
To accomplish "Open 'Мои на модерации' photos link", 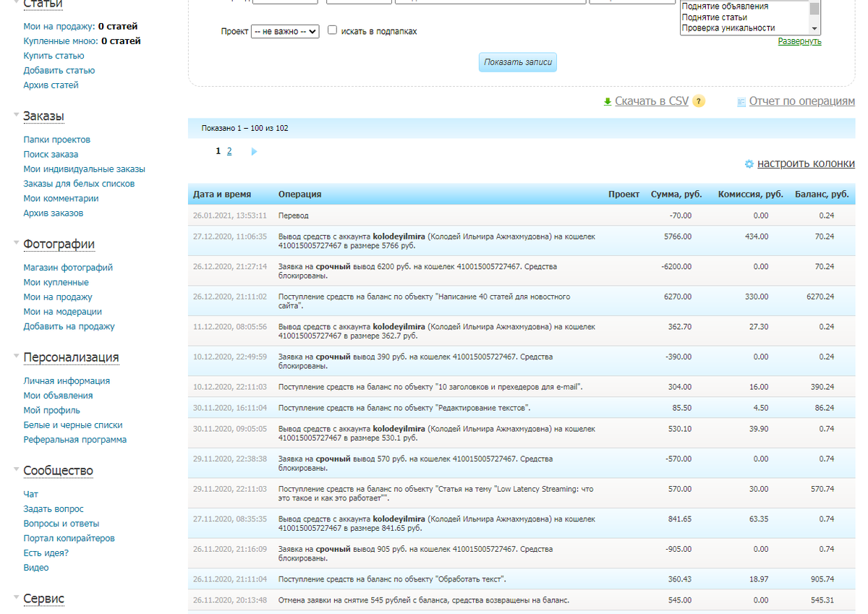I will 62,312.
